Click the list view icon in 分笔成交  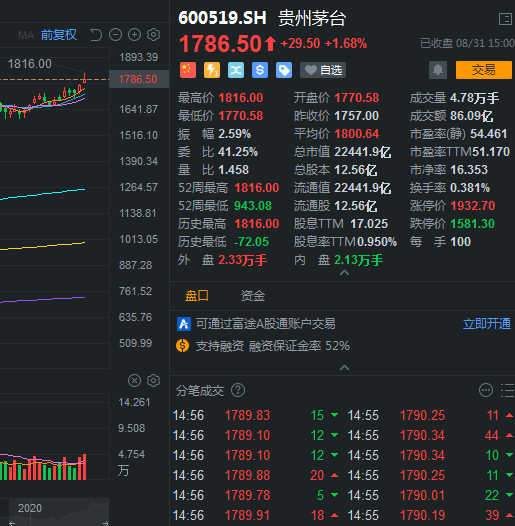pos(508,390)
